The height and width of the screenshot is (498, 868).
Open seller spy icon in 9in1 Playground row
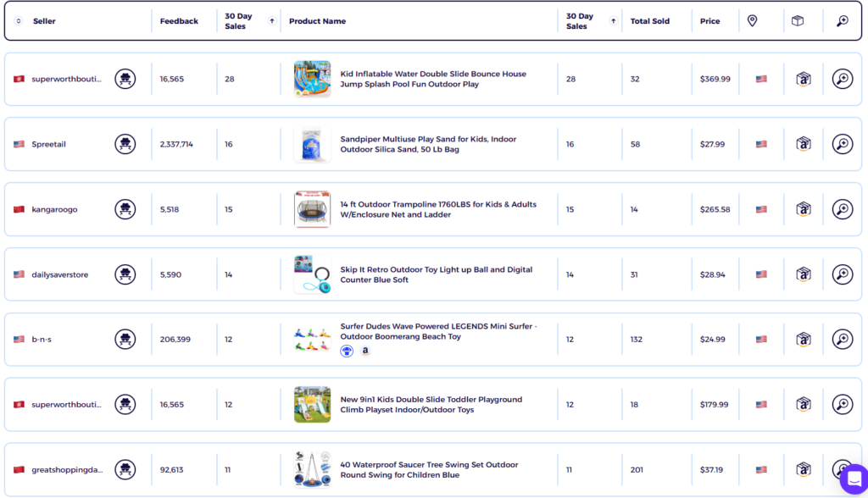(125, 405)
